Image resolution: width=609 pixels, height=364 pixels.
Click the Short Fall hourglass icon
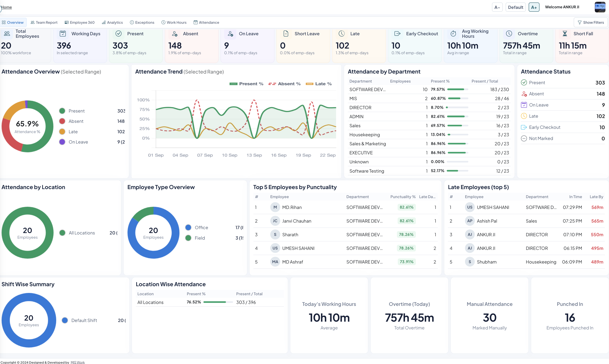pyautogui.click(x=565, y=34)
